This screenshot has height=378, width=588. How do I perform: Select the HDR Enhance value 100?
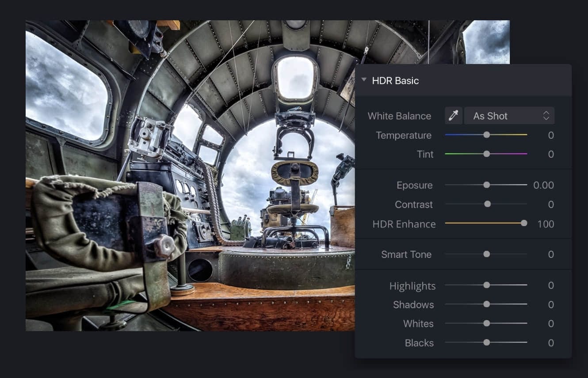[546, 224]
